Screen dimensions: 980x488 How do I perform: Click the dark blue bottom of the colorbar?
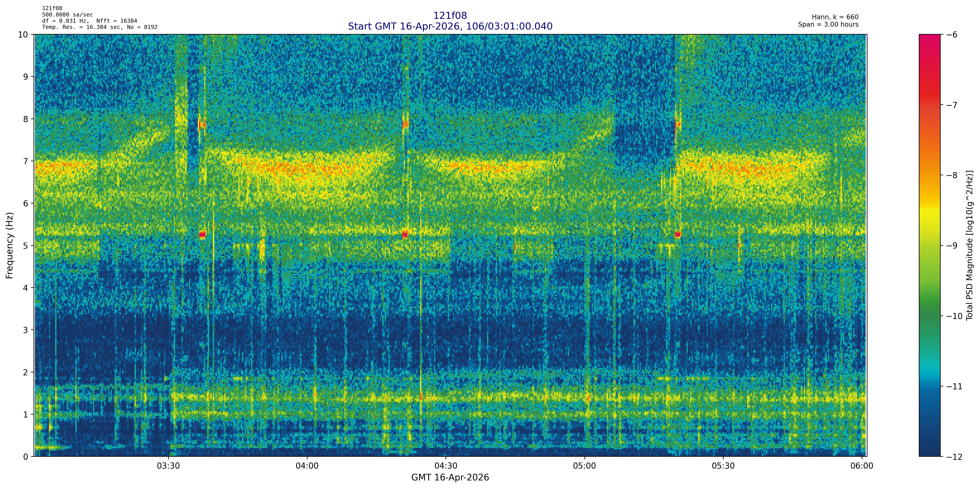click(929, 449)
